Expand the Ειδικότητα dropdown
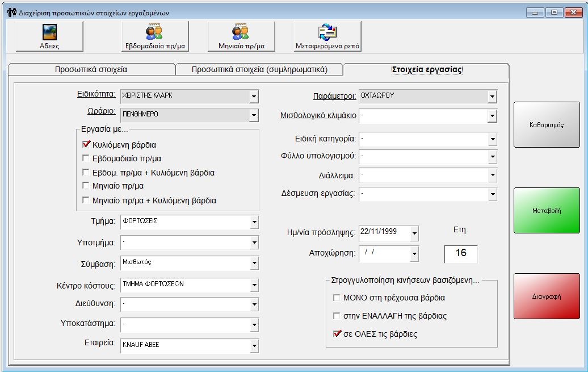Image resolution: width=588 pixels, height=372 pixels. pyautogui.click(x=254, y=97)
